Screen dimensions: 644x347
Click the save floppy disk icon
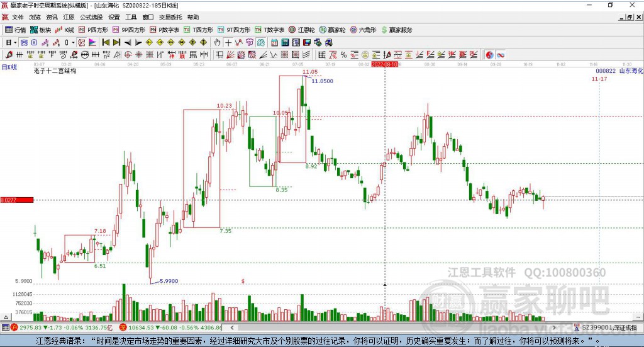[307, 42]
